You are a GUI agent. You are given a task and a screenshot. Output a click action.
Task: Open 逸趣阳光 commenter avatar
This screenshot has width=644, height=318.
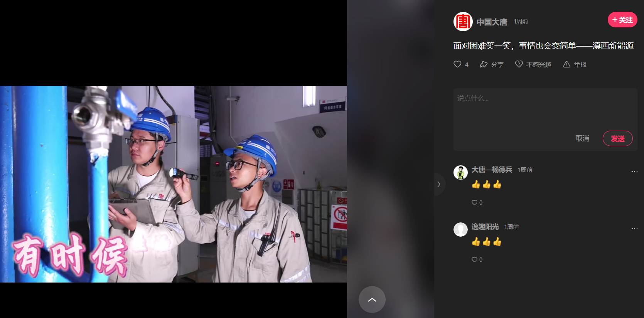(x=460, y=229)
